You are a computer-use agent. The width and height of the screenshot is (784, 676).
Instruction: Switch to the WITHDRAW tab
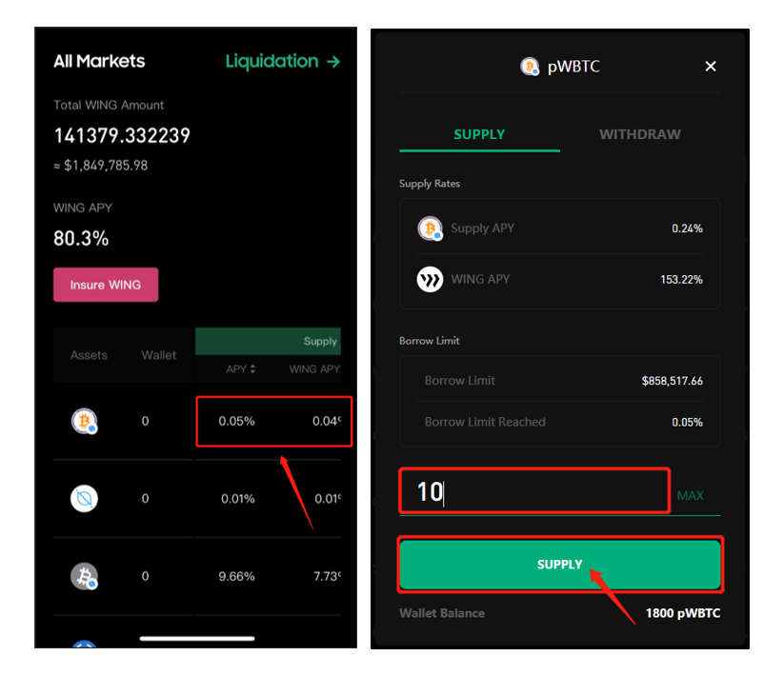[639, 134]
